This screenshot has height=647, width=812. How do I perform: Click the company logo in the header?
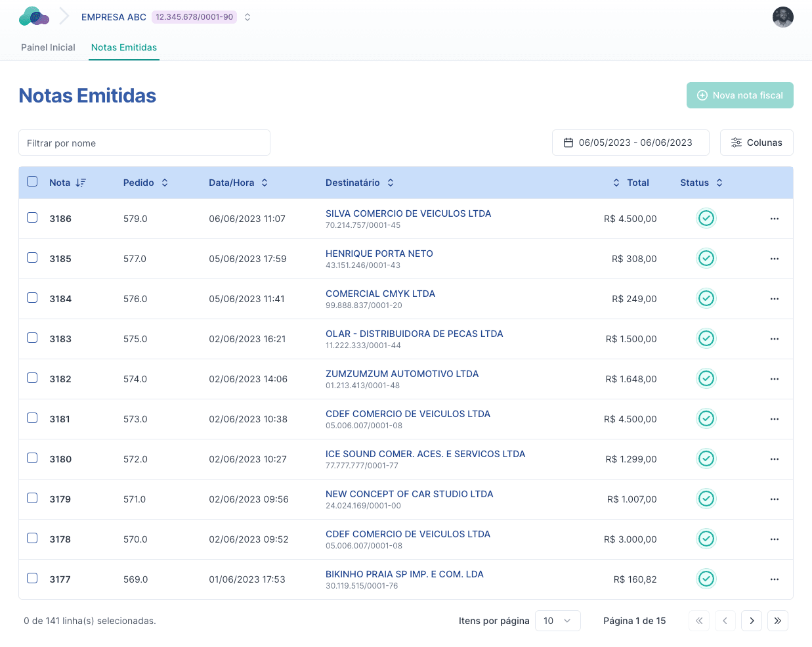click(33, 16)
